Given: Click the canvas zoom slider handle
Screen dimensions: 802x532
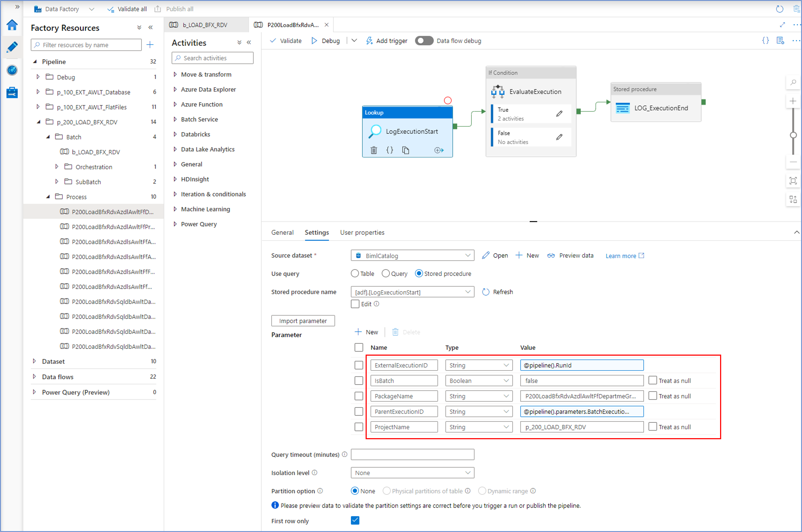Looking at the screenshot, I should 793,135.
